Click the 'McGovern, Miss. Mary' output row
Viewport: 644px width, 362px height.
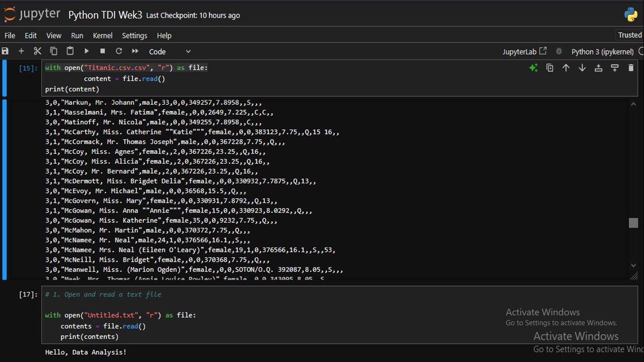click(161, 201)
